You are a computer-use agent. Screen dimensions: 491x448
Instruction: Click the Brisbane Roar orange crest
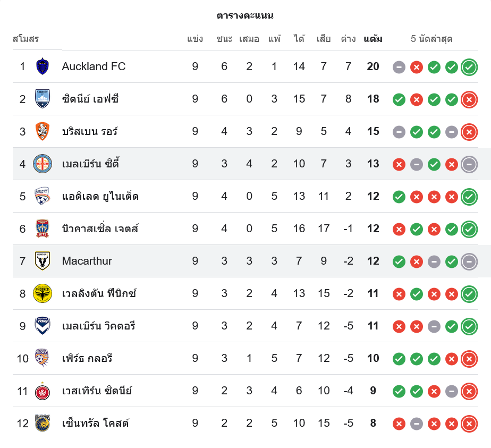43,131
